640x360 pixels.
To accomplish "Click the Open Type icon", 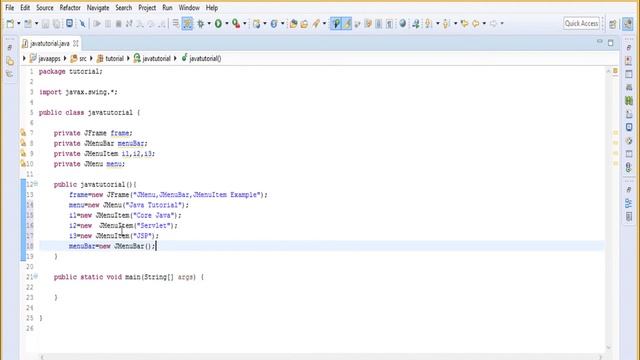I will point(293,24).
